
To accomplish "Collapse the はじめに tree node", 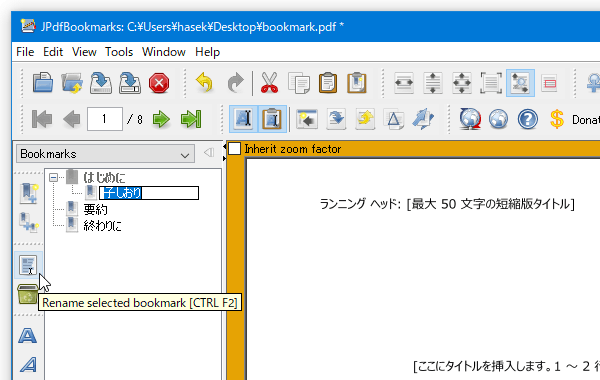I will pyautogui.click(x=54, y=177).
